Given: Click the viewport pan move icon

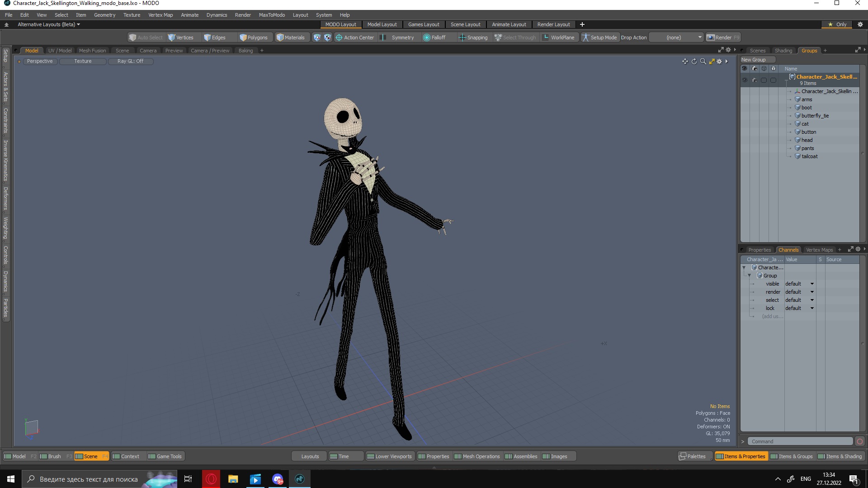Looking at the screenshot, I should point(685,61).
